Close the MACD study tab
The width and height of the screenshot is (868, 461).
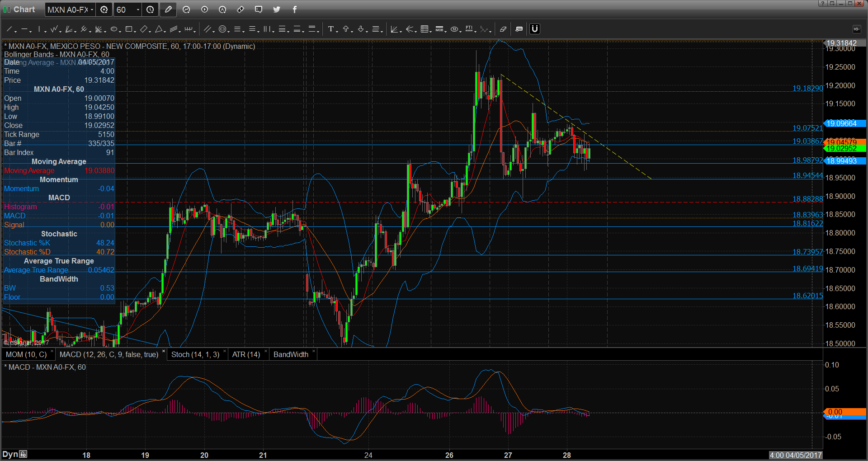tap(164, 352)
